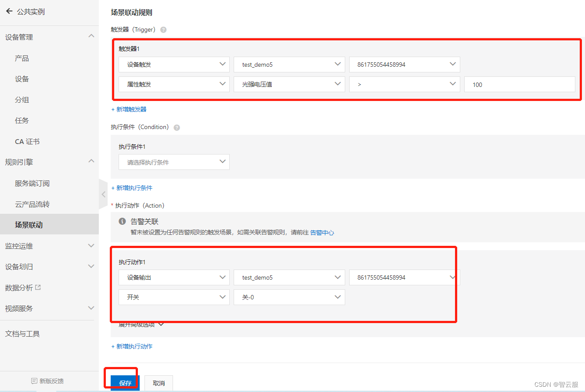585x392 pixels.
Task: Click the Condition help question-mark icon
Action: (x=177, y=127)
